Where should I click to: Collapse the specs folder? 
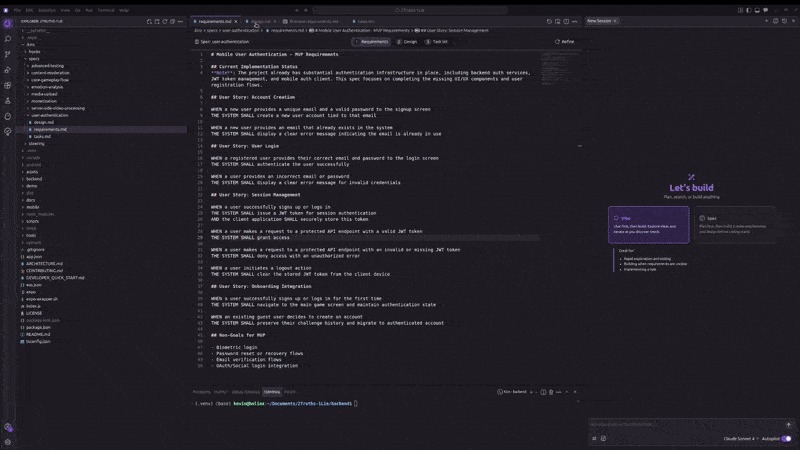(34, 59)
